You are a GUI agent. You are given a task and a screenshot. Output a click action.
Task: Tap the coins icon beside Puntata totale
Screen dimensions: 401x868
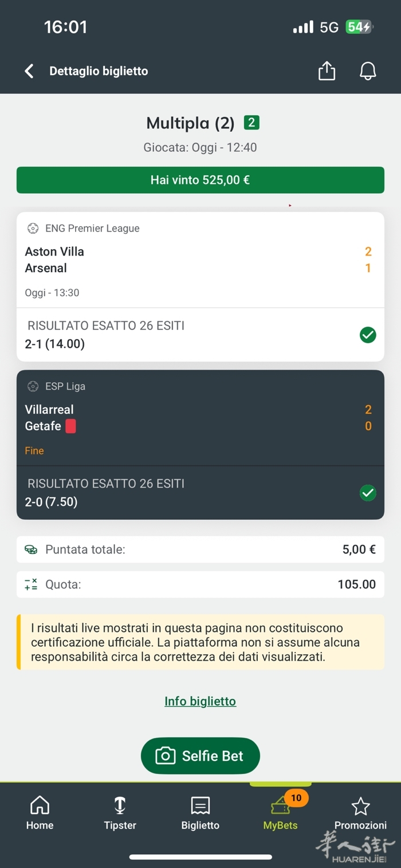pyautogui.click(x=31, y=549)
